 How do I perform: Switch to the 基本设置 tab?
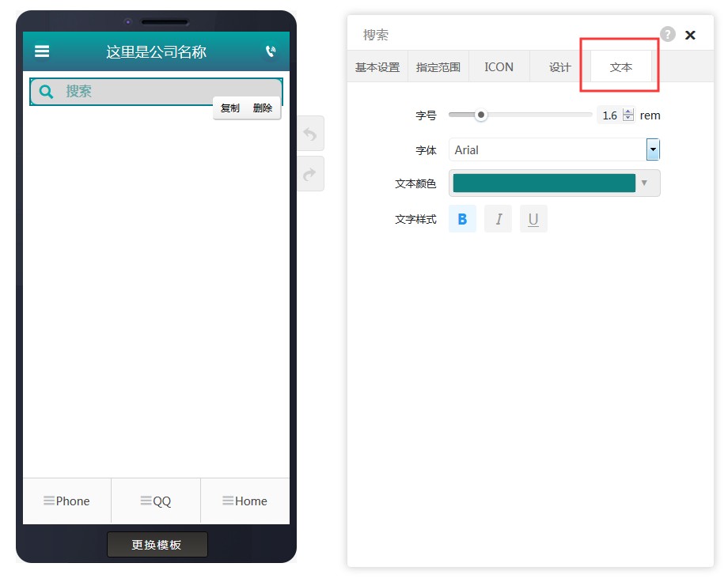[x=377, y=67]
